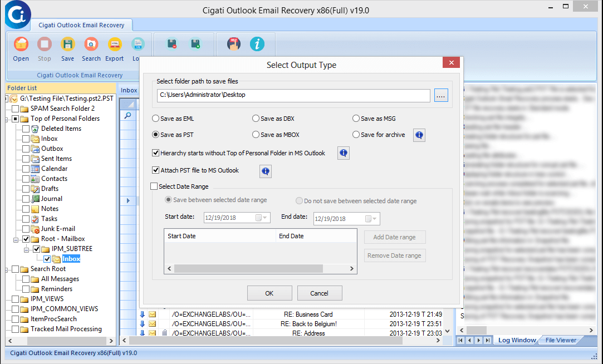The width and height of the screenshot is (603, 364).
Task: Uncheck Hierarchy starts without Top of Personal Folder
Action: 156,153
